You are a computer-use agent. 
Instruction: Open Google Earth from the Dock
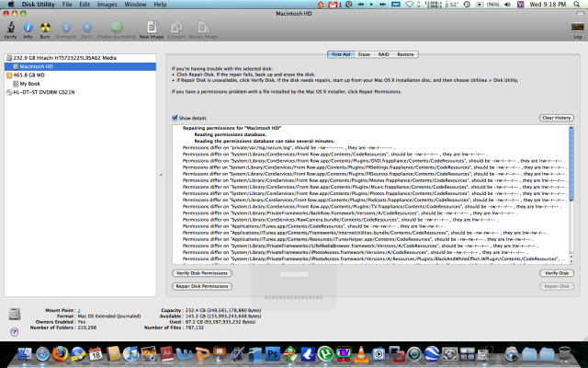(432, 353)
